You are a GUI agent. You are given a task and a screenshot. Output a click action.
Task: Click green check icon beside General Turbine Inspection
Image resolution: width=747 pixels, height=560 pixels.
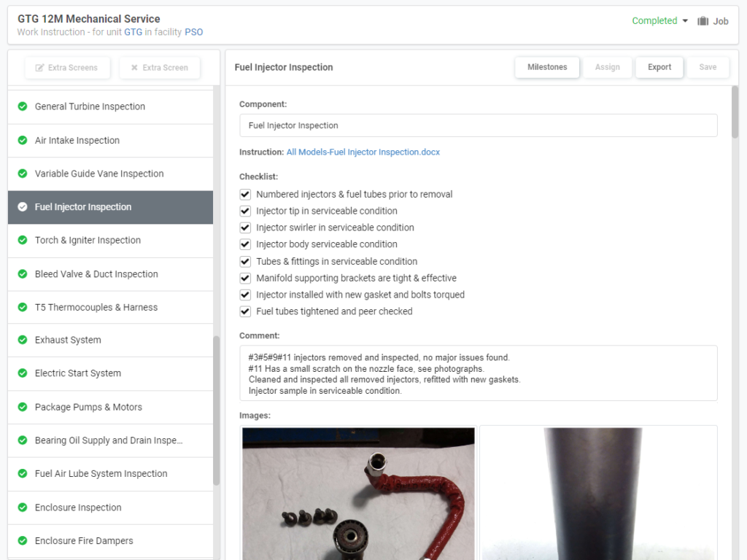pos(23,106)
